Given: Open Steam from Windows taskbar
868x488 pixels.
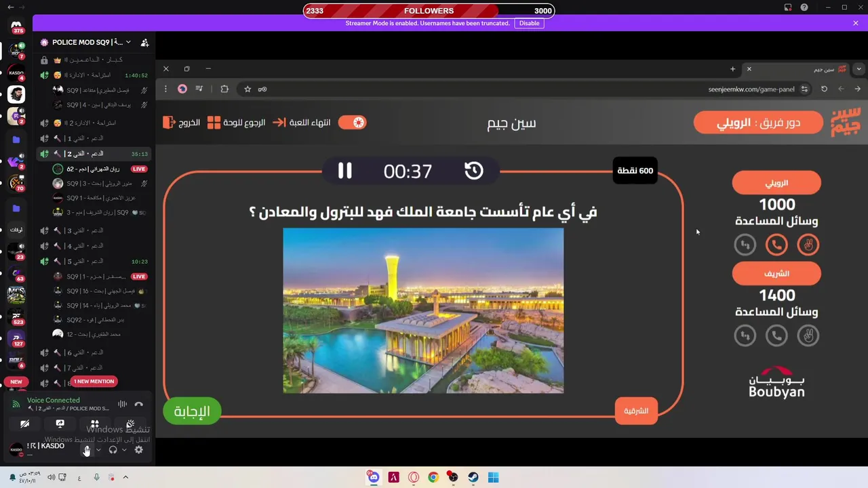Looking at the screenshot, I should (x=473, y=477).
